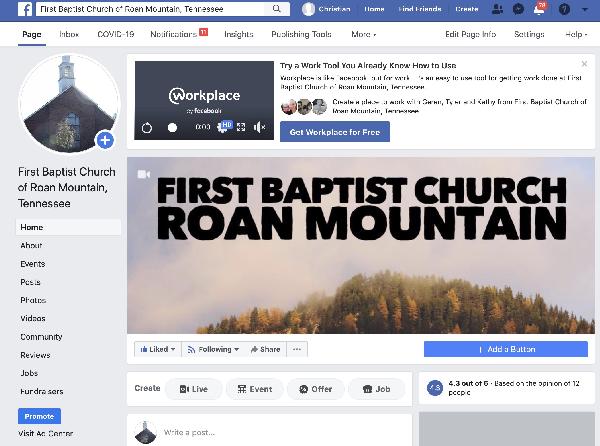Mute the Workplace ad video
600x446 pixels.
pos(260,127)
